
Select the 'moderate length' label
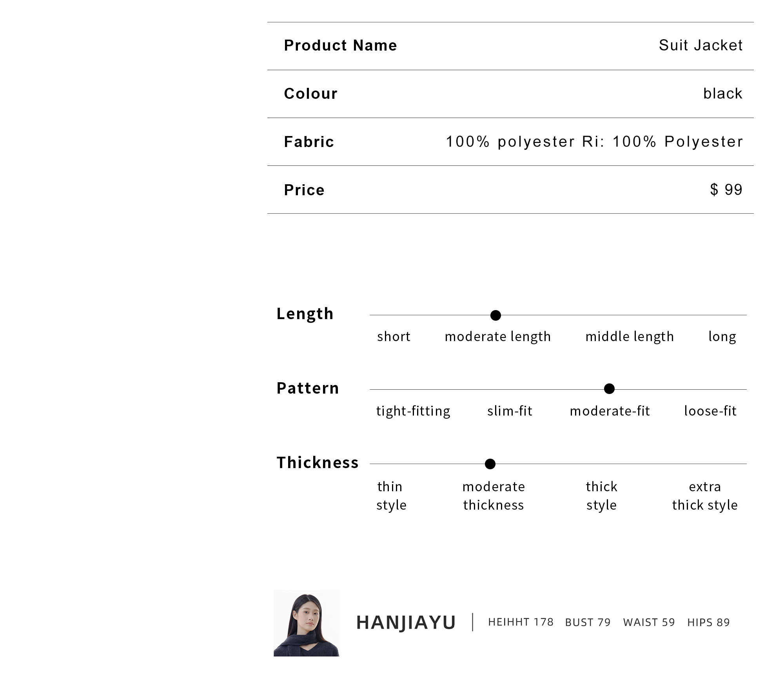(498, 337)
